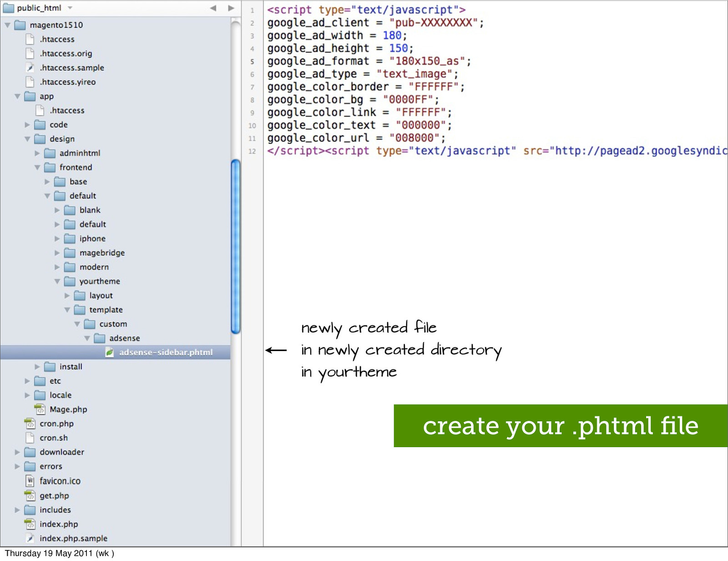The image size is (728, 561).
Task: Select the favicon.ico file icon
Action: tap(30, 481)
